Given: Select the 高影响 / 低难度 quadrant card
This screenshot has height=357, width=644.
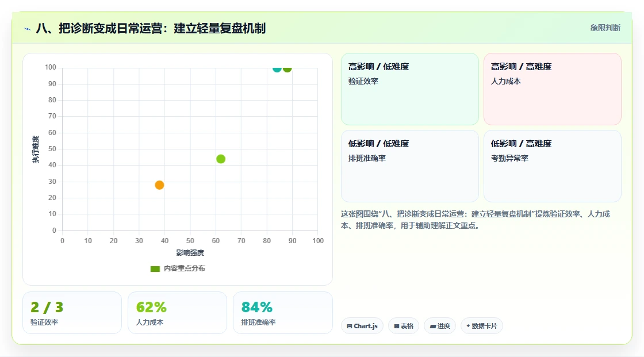Looking at the screenshot, I should (410, 89).
